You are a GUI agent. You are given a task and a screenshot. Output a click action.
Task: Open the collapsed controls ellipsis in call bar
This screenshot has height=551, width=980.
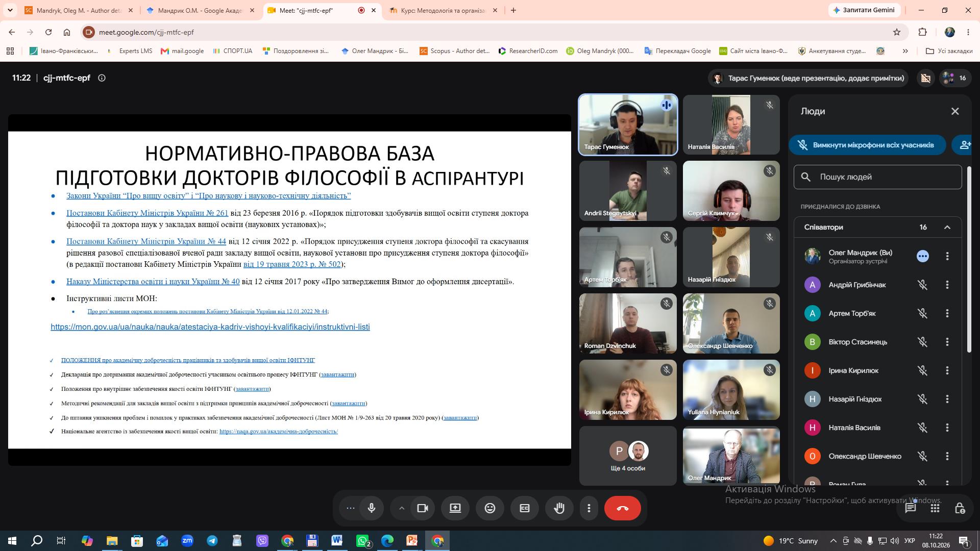point(350,508)
